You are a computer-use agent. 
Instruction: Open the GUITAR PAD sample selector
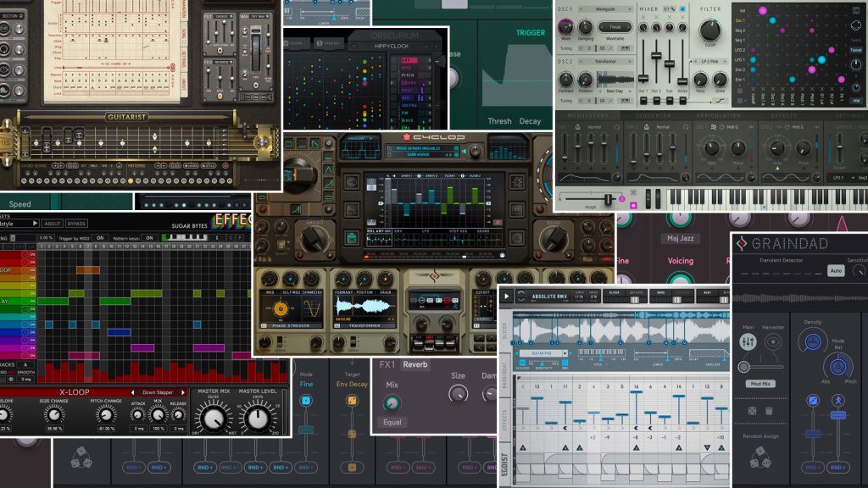tap(542, 353)
